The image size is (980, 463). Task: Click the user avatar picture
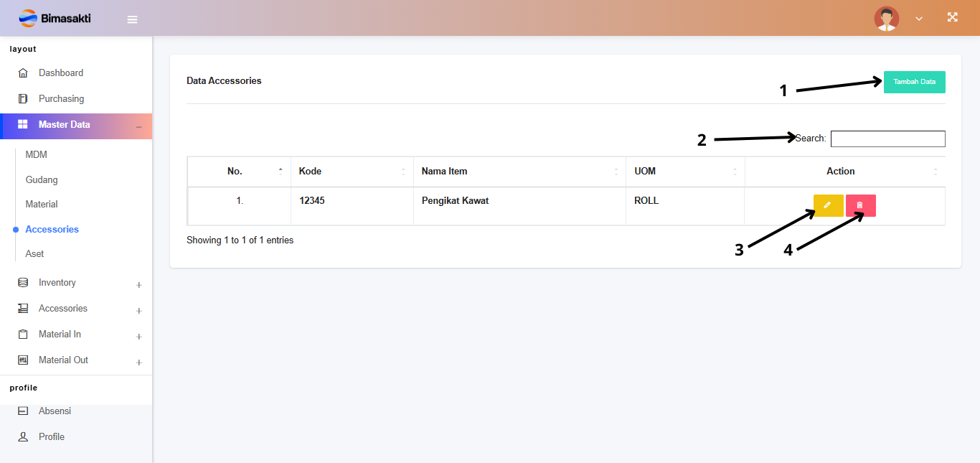click(x=886, y=19)
